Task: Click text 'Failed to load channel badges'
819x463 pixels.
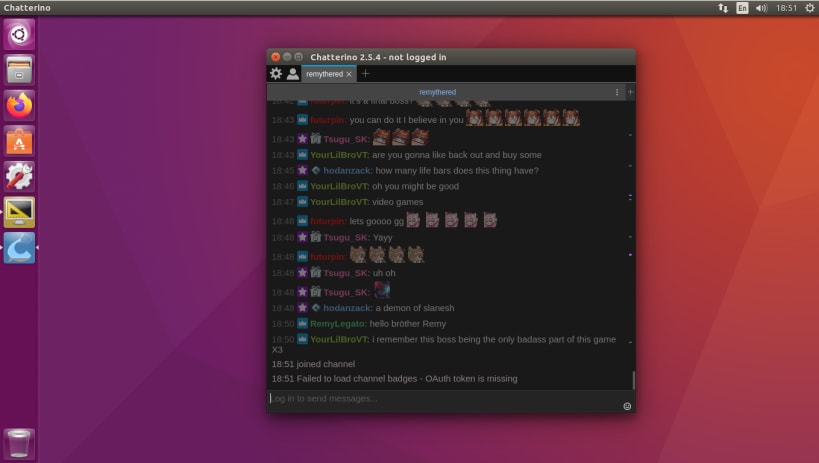Action: [x=357, y=378]
